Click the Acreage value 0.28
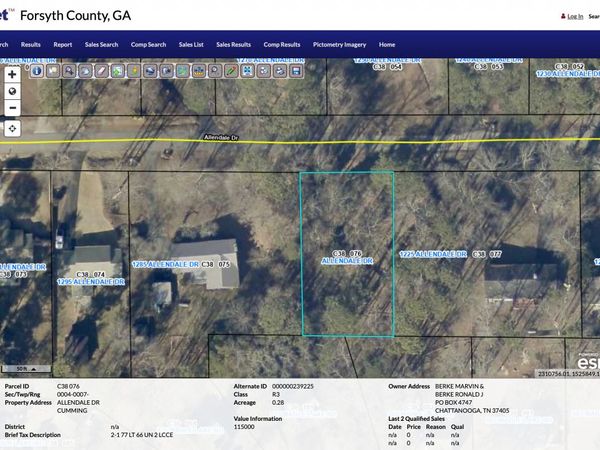The image size is (600, 450). click(278, 403)
